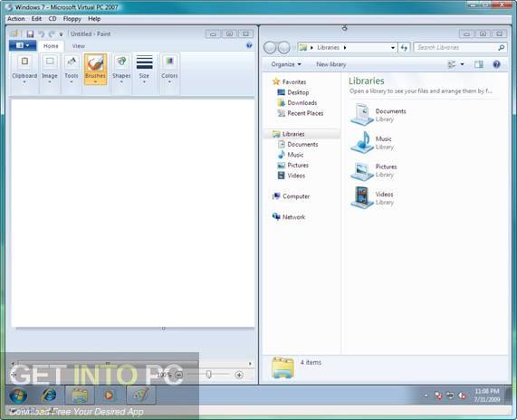Screen dimensions: 517x420
Task: Click the Redo arrow in Paint
Action: pos(52,34)
